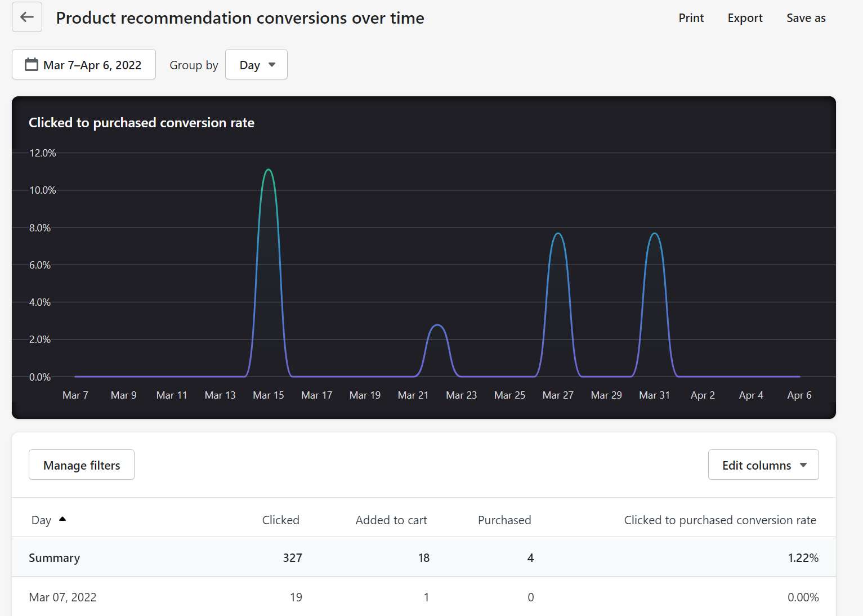Click the Group by label

(194, 65)
